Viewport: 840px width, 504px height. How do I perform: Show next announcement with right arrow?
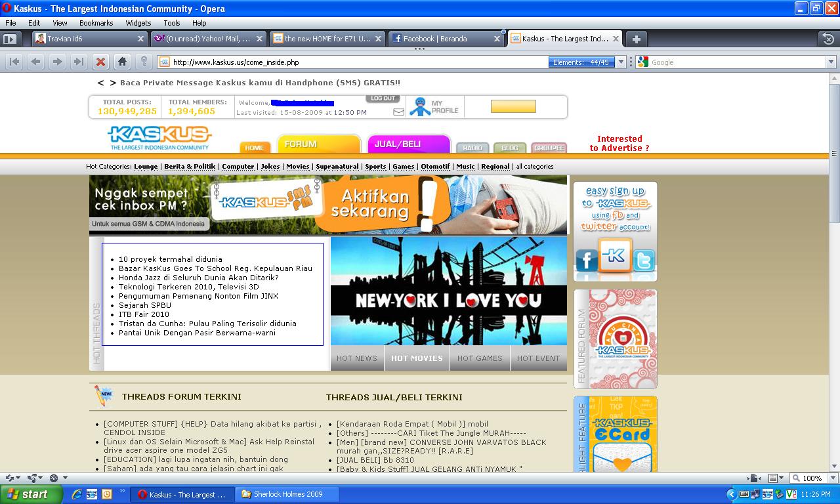(113, 83)
